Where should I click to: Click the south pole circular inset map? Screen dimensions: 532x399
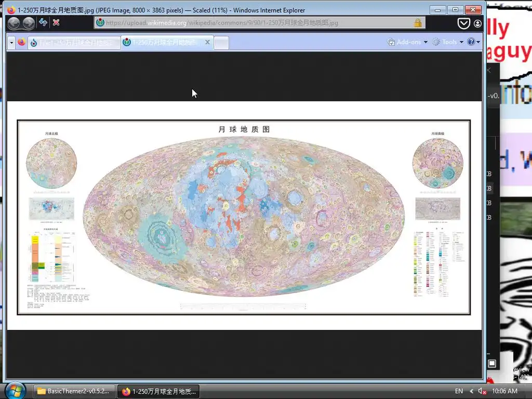tap(437, 163)
